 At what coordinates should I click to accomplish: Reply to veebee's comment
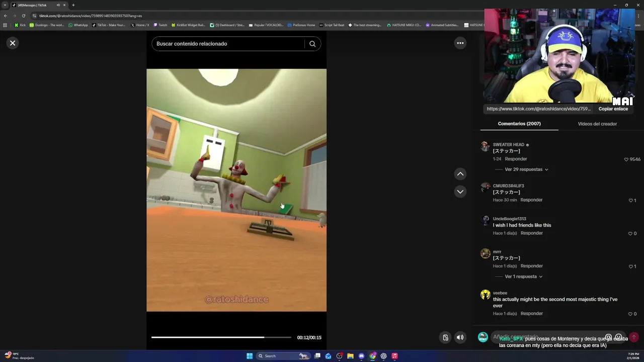pos(531,314)
